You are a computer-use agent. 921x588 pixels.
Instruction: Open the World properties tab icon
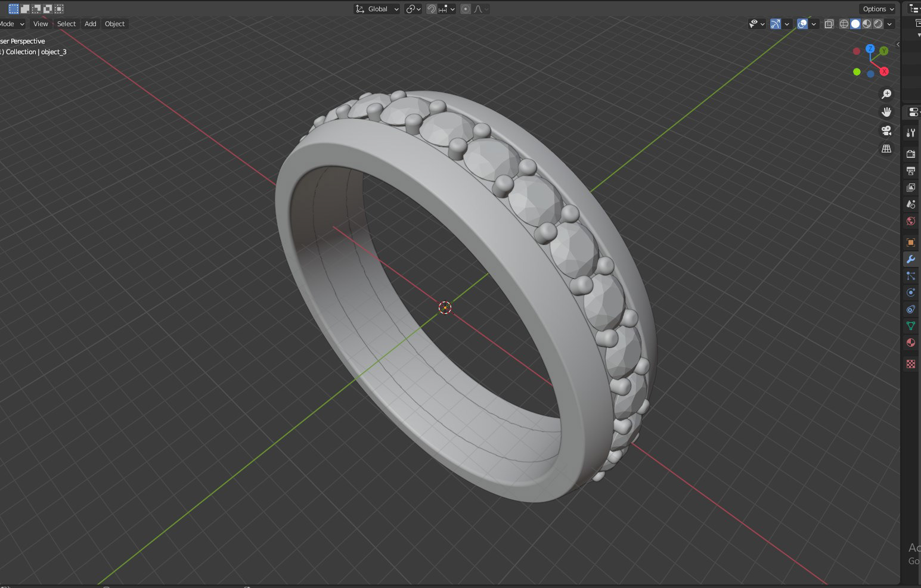[x=910, y=221]
